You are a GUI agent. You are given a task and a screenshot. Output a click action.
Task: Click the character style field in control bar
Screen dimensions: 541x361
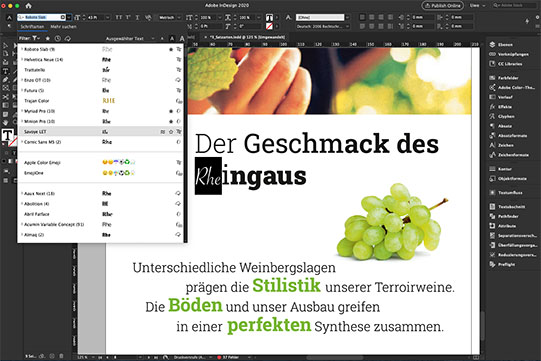tap(321, 17)
